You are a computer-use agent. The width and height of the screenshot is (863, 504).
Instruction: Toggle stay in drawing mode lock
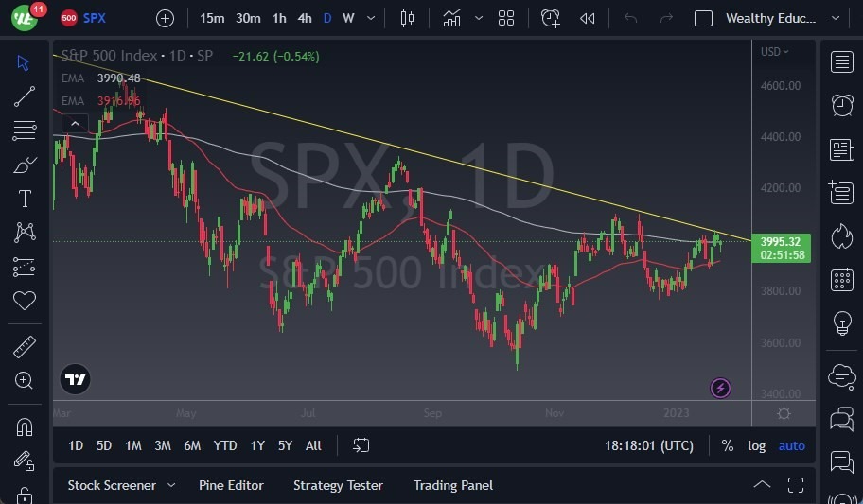tap(25, 461)
